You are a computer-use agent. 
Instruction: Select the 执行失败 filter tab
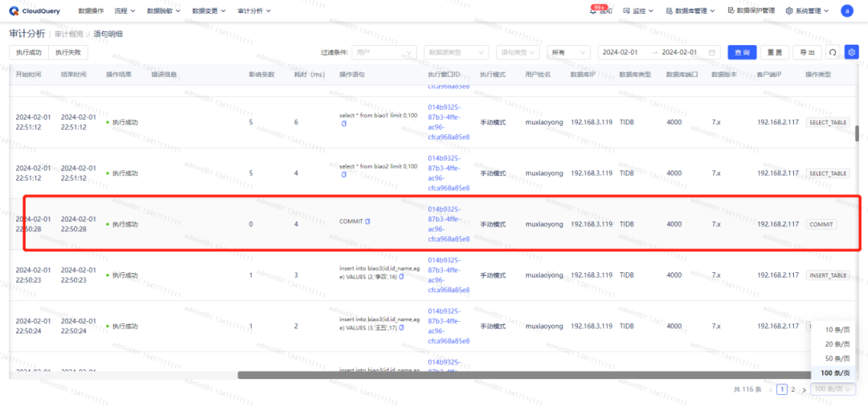click(x=68, y=52)
